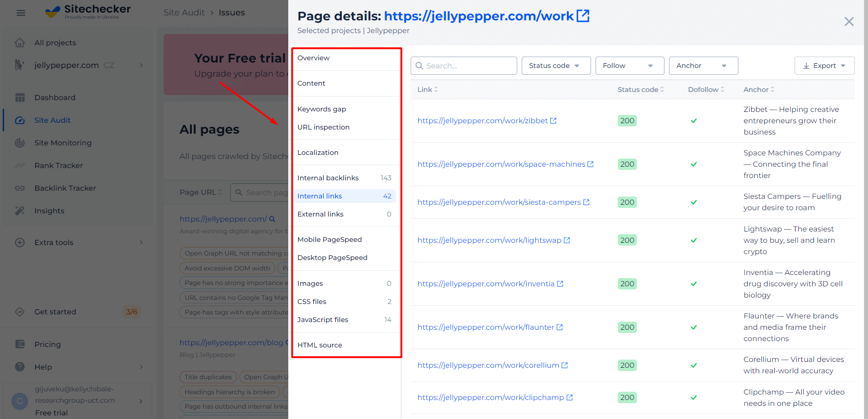
Task: Open the Anchor filter dropdown
Action: click(x=703, y=66)
